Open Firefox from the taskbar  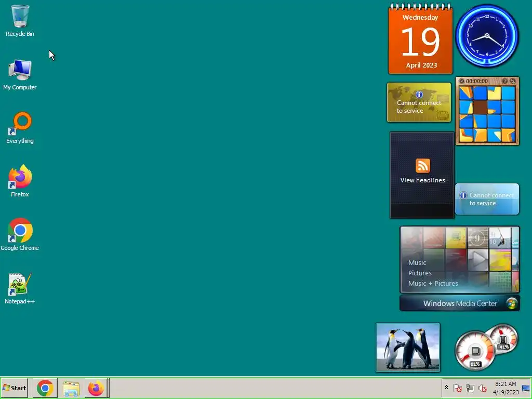click(96, 388)
